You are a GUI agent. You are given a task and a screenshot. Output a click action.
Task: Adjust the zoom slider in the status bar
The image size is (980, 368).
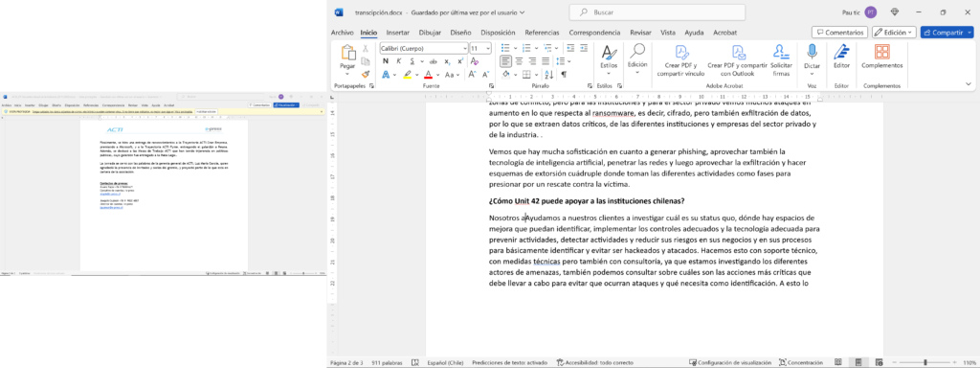925,362
